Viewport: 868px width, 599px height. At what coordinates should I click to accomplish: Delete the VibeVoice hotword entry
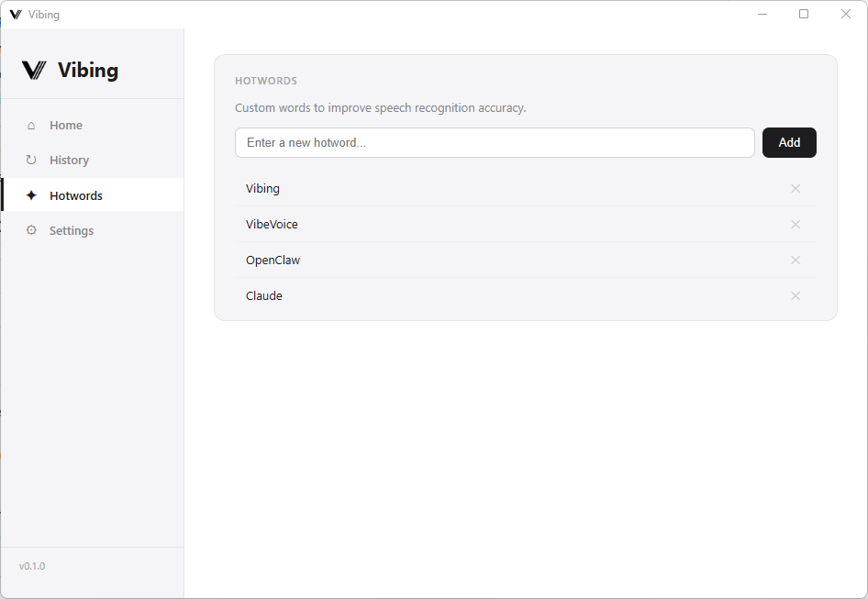796,224
